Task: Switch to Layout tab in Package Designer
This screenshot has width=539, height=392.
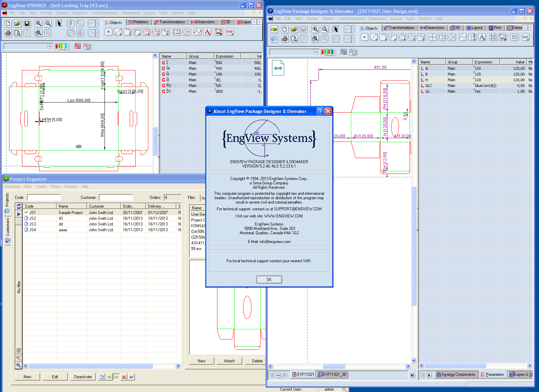Action: pyautogui.click(x=475, y=28)
